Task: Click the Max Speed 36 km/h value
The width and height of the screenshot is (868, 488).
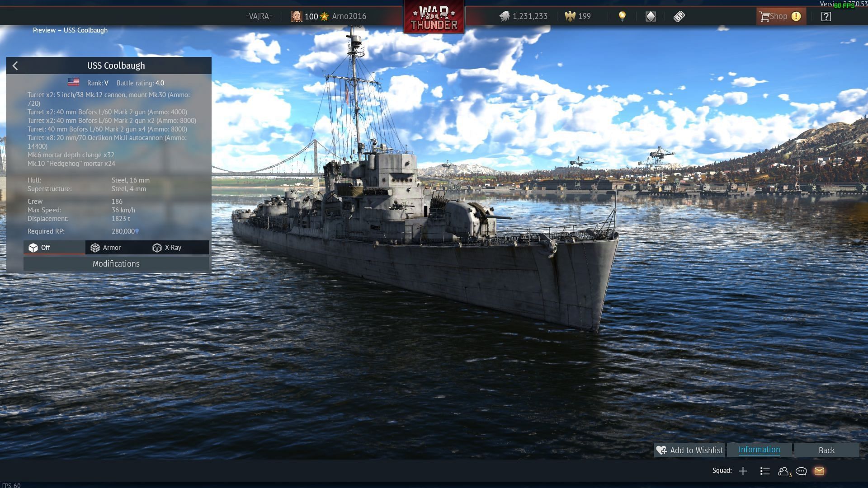Action: coord(123,210)
